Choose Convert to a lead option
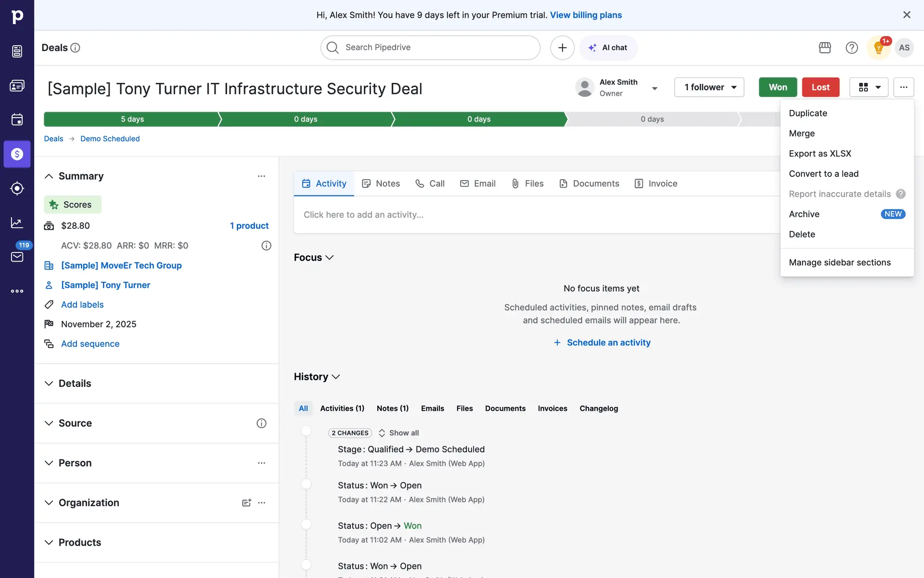The height and width of the screenshot is (578, 924). (823, 174)
